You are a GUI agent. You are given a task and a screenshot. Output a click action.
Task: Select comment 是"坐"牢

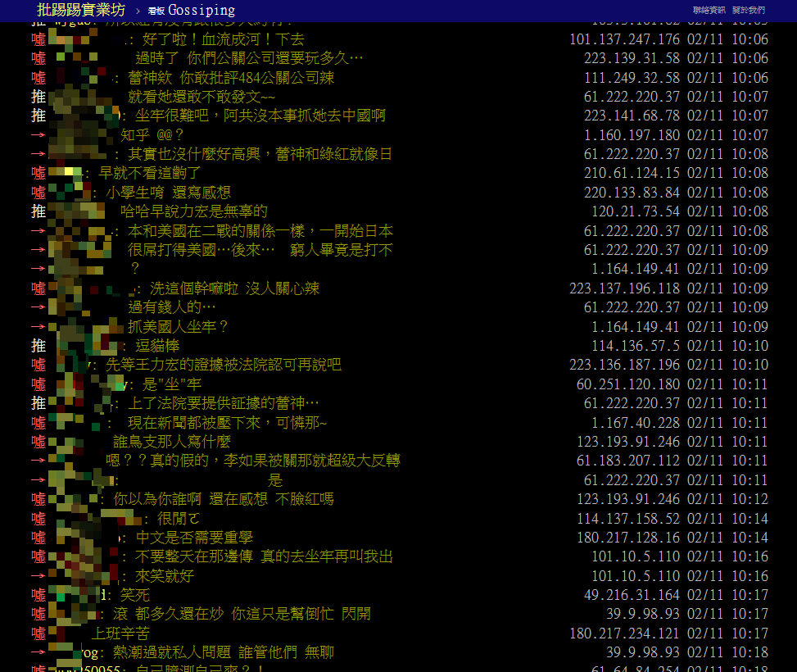tap(172, 384)
